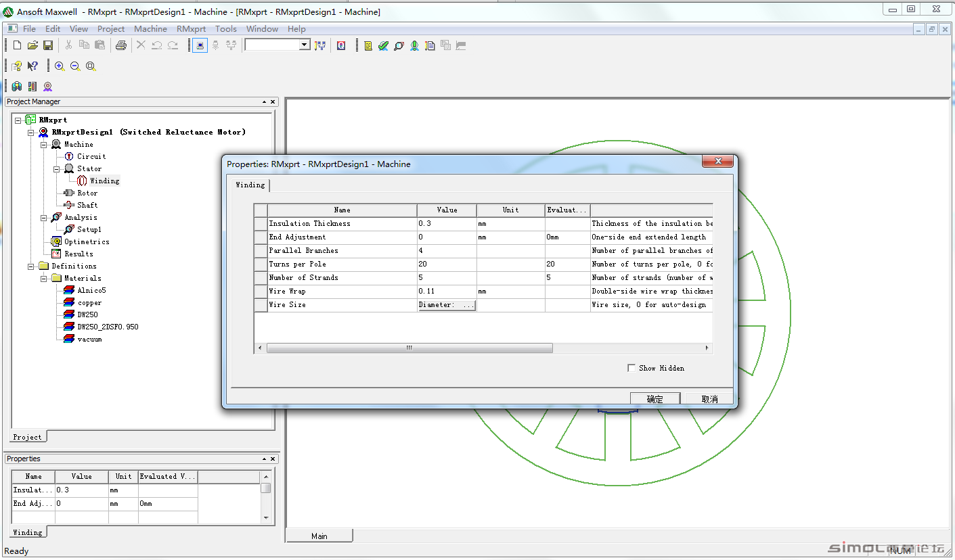Select the Winding tab in Properties dialog
Screen dimensions: 955x560
pyautogui.click(x=250, y=185)
